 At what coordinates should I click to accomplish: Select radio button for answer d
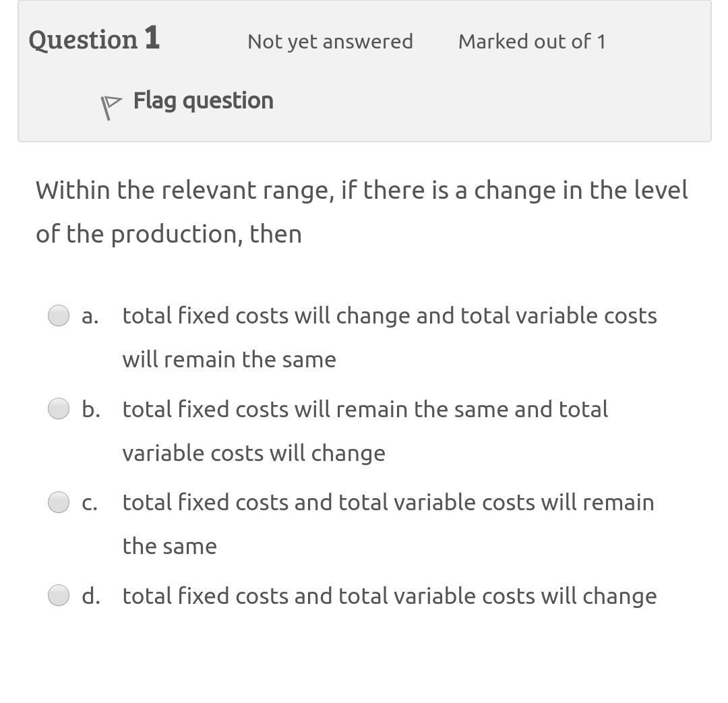pos(59,595)
